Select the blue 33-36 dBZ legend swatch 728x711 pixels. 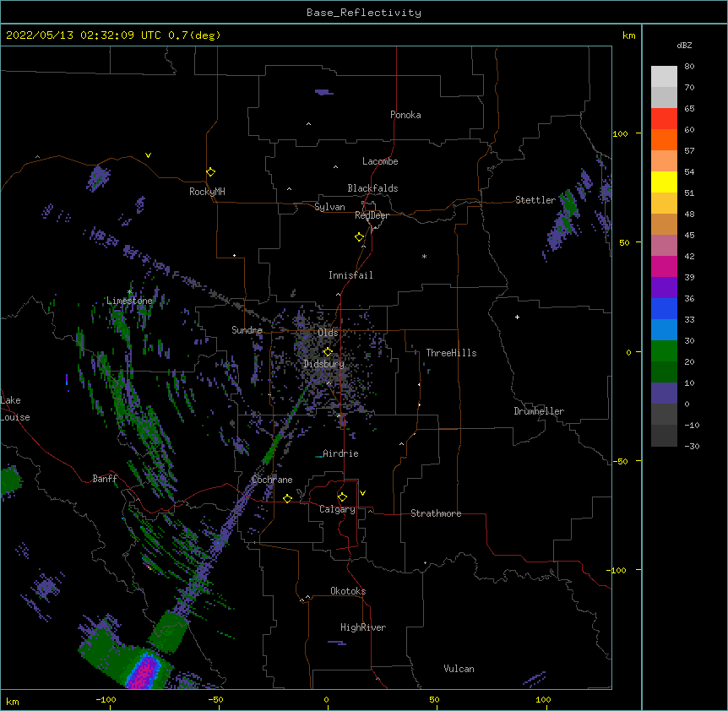point(664,308)
